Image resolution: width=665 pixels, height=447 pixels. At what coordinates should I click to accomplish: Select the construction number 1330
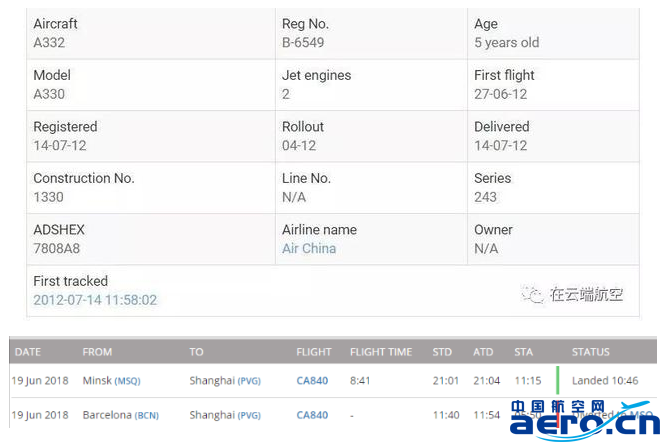click(48, 197)
